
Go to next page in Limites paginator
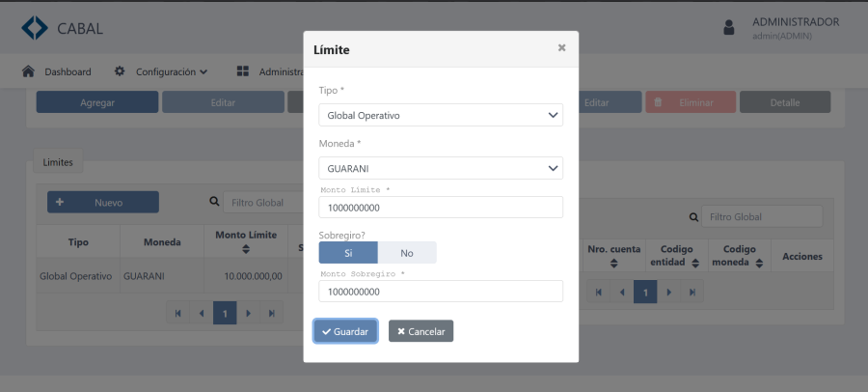[x=249, y=313]
